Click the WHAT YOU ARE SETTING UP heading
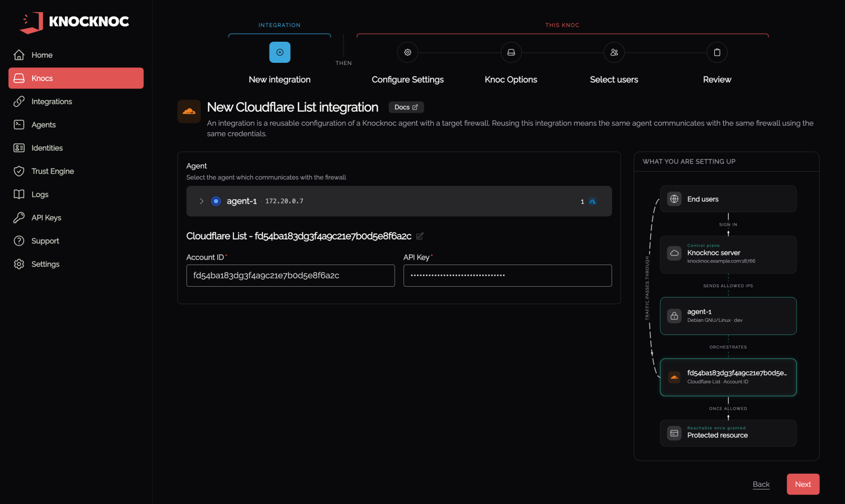 point(689,161)
